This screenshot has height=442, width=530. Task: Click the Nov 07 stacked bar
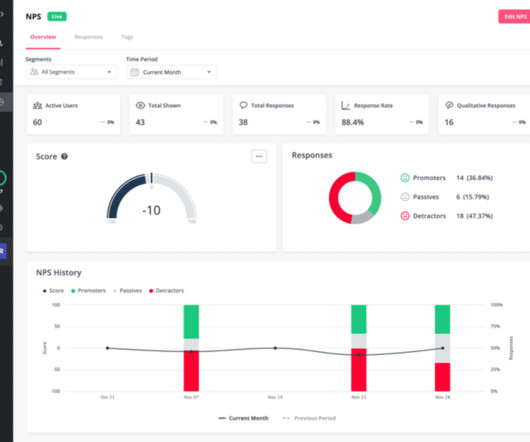tap(191, 348)
